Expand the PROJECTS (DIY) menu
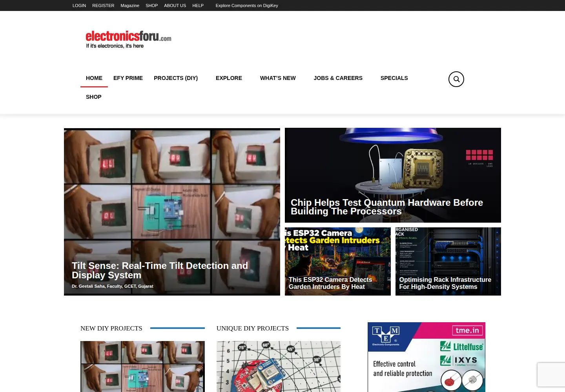The height and width of the screenshot is (392, 565). [x=176, y=78]
